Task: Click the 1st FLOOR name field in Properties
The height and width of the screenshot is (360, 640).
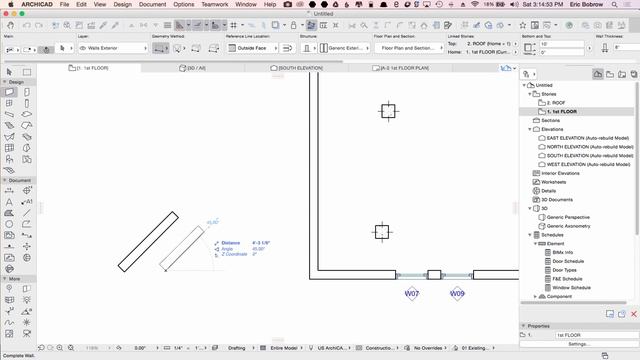Action: (596, 335)
